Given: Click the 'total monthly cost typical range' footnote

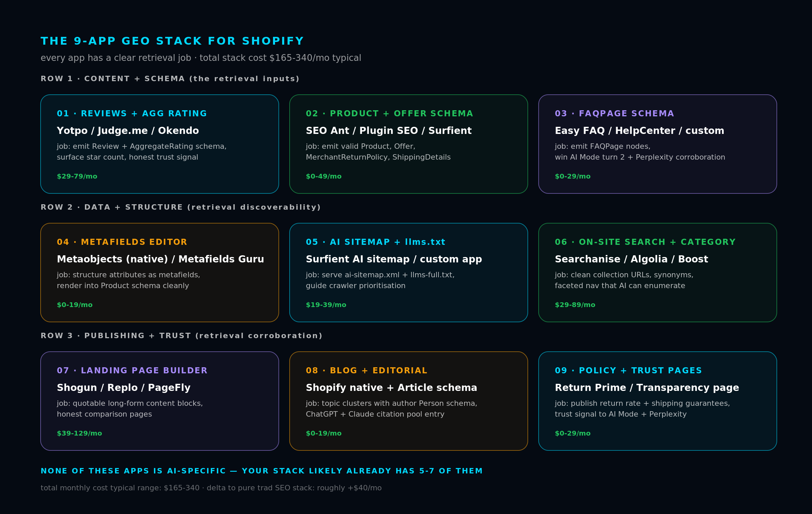Looking at the screenshot, I should (211, 488).
